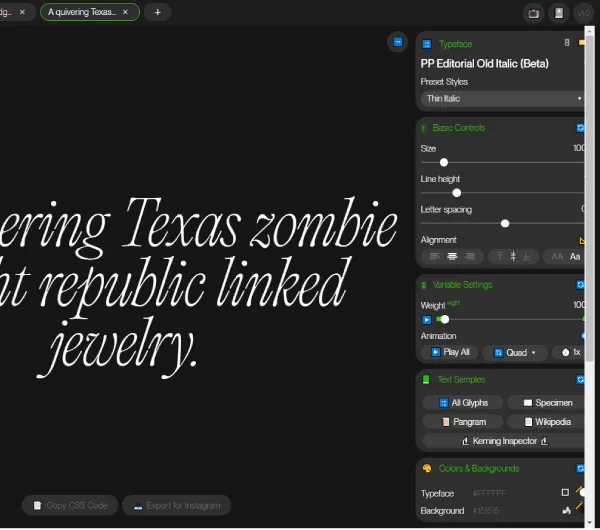
Task: Open a new tab with plus button
Action: [x=157, y=12]
